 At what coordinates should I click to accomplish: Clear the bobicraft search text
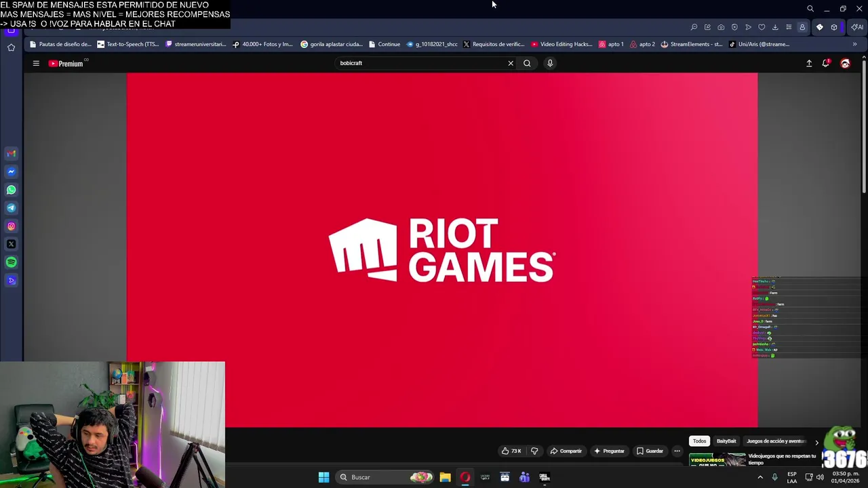511,63
